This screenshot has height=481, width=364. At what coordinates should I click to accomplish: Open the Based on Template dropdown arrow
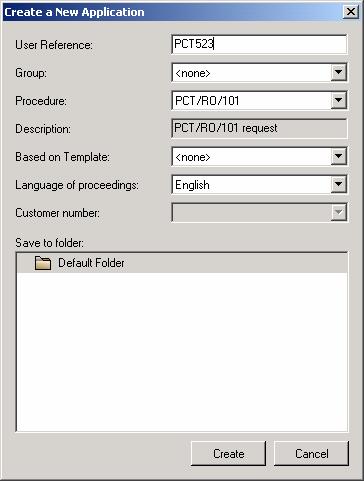point(338,156)
